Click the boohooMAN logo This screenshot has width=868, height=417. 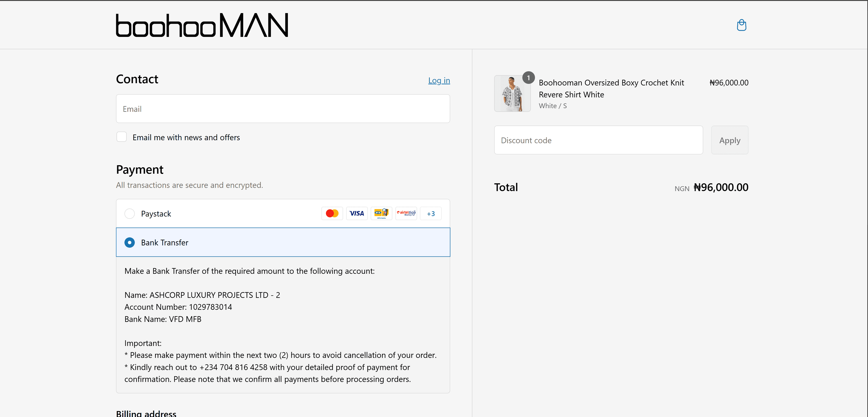202,25
